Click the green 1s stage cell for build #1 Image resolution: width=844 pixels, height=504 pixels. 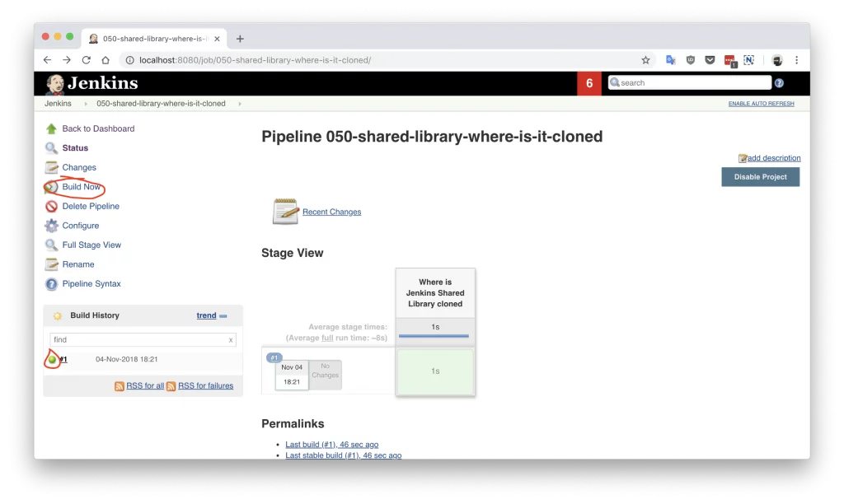click(435, 371)
